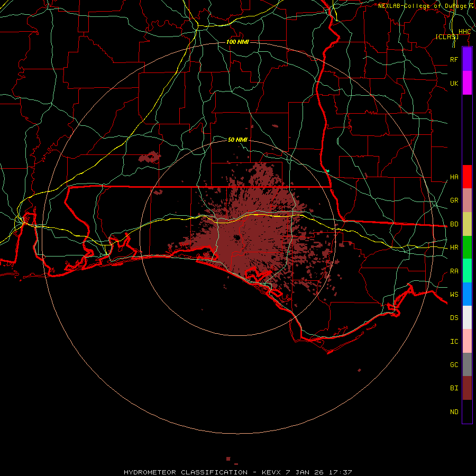Click the WS legend label
This screenshot has height=476, width=476.
454,295
